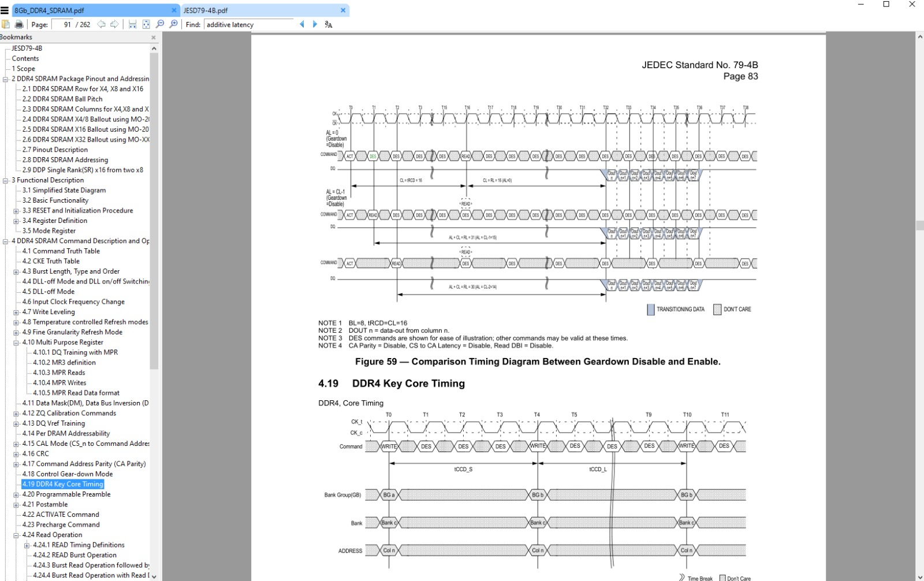Expand '4.9 Fine Granularity Refresh Mode'
Image resolution: width=924 pixels, height=581 pixels.
[x=16, y=333]
